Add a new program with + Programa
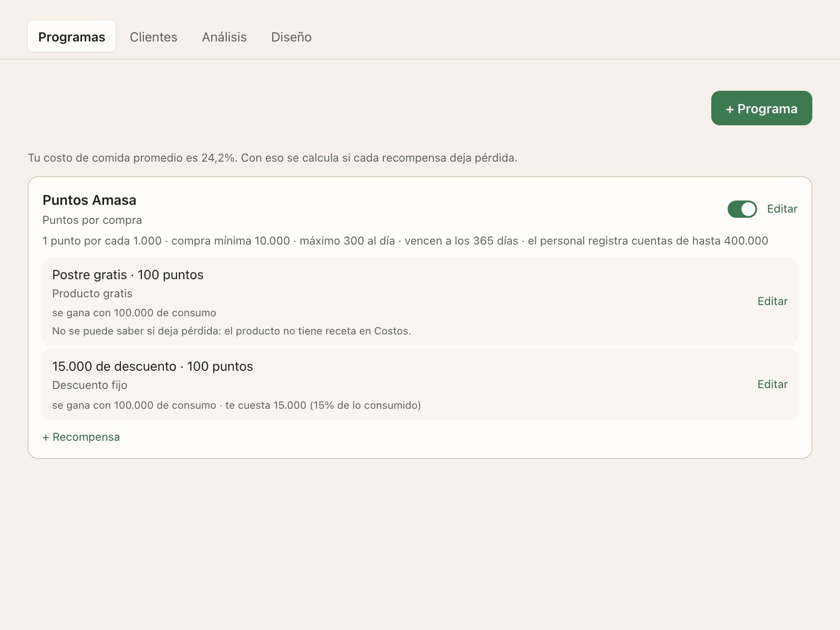Screen dimensions: 840x630 pyautogui.click(x=761, y=108)
